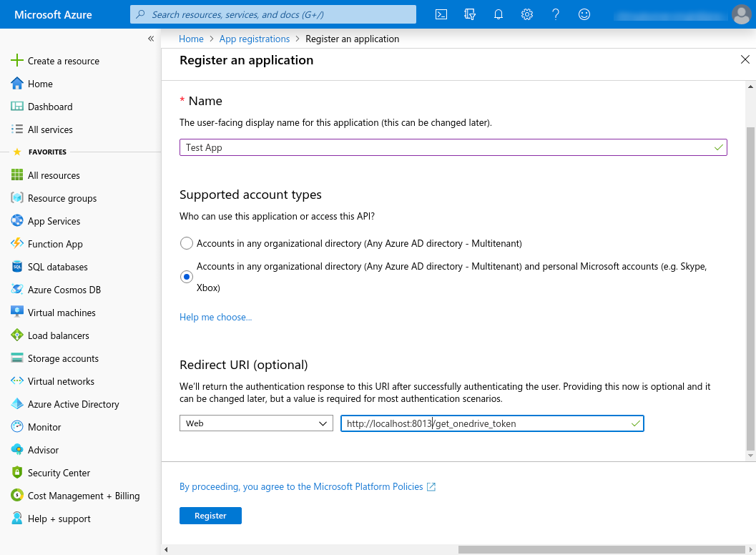The height and width of the screenshot is (555, 756).
Task: Focus the application Name field
Action: tap(453, 147)
